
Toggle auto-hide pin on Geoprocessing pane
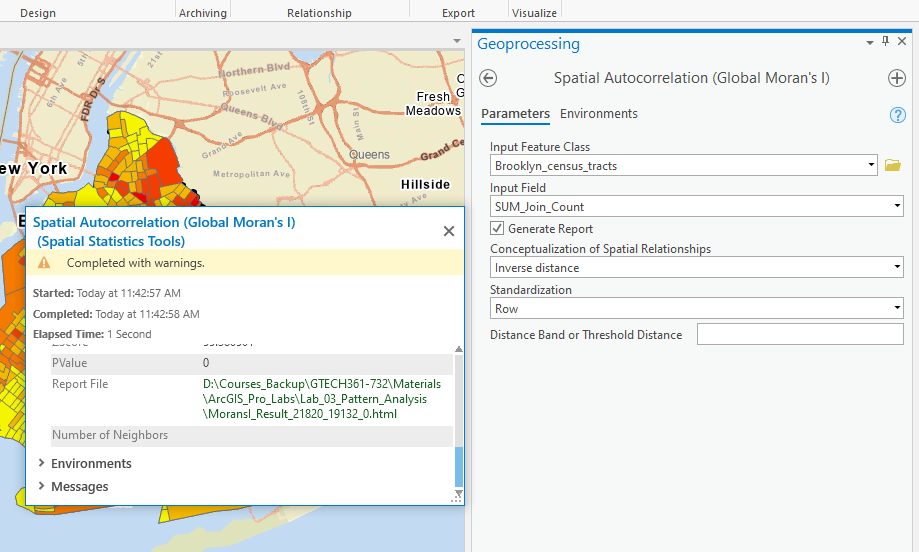tap(885, 42)
